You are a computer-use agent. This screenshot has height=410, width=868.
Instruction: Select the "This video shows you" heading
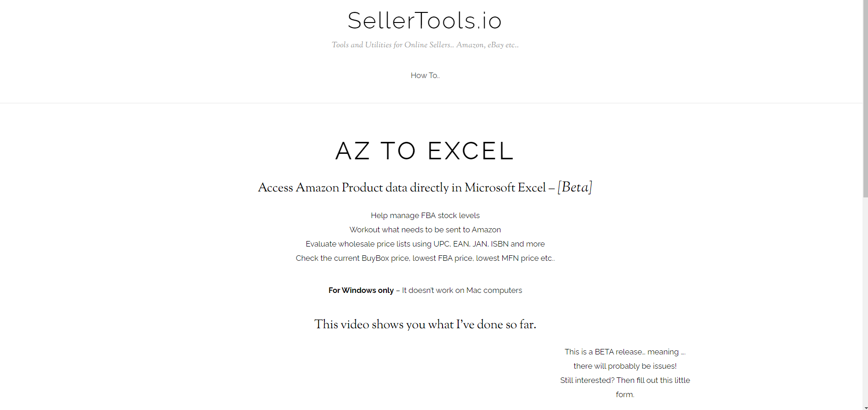[425, 325]
